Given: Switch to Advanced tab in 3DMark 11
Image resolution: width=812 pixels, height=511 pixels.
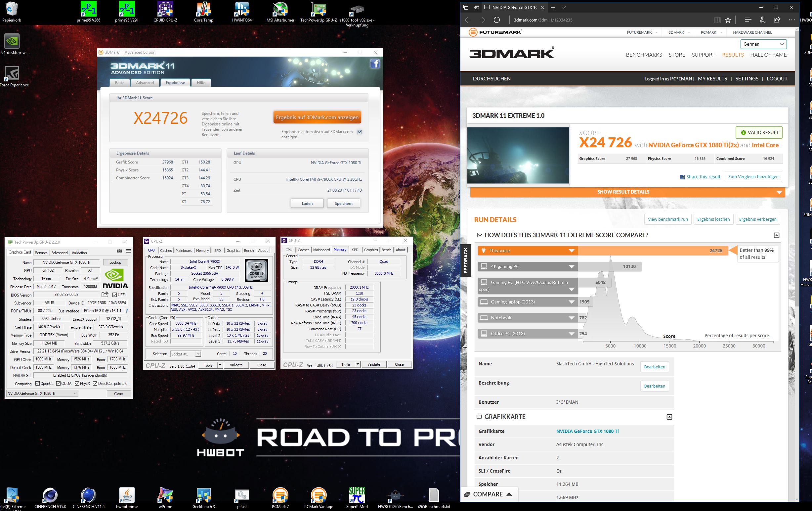Looking at the screenshot, I should (x=145, y=83).
